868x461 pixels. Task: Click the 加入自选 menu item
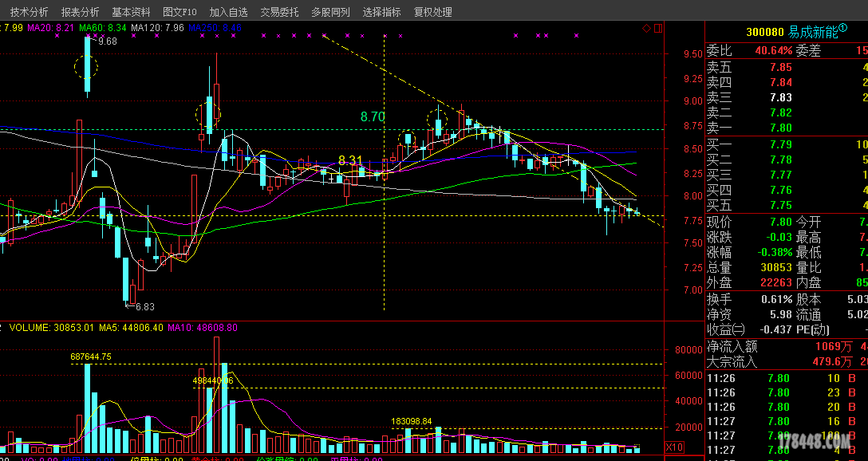[x=229, y=12]
